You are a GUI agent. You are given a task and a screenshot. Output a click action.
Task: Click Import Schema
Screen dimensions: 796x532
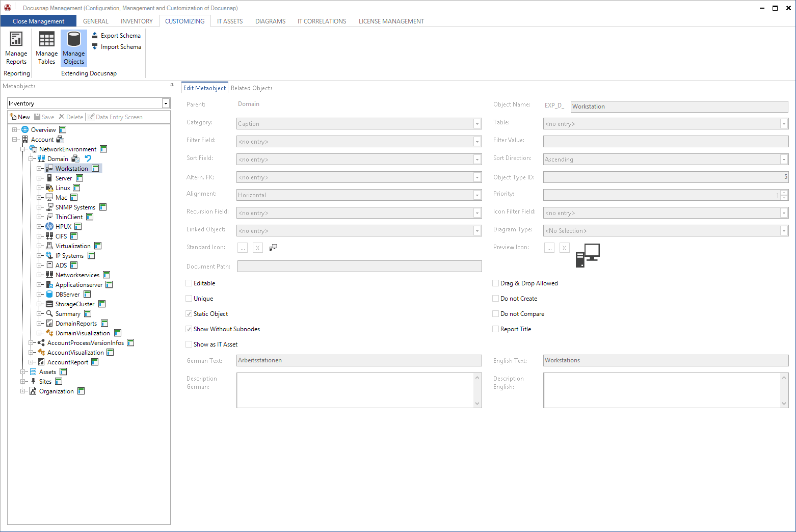[116, 47]
